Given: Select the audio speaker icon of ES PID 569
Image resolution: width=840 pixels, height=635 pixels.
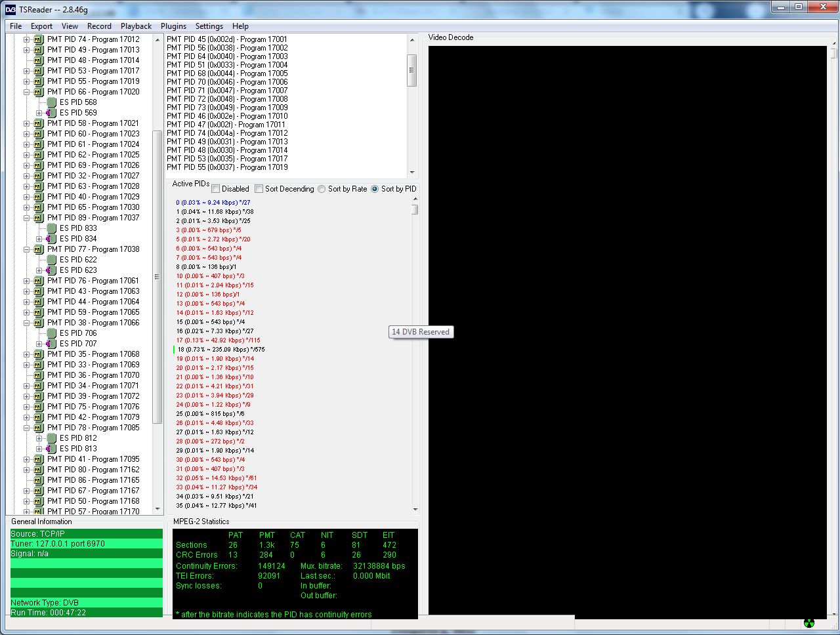Looking at the screenshot, I should click(x=51, y=113).
